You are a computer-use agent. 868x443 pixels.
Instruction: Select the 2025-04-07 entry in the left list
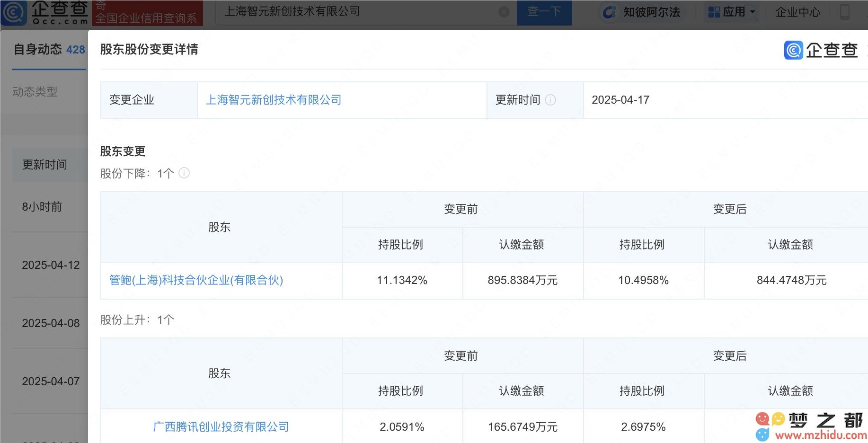(51, 381)
